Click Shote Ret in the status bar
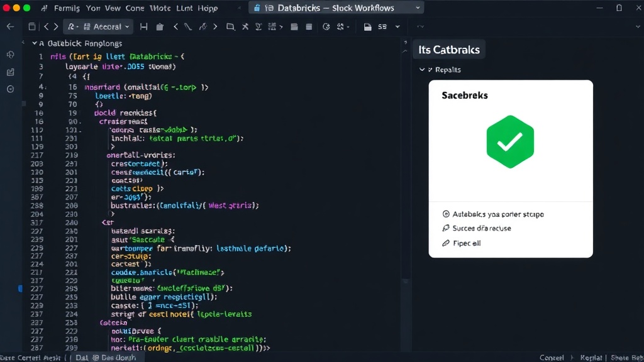644x362 pixels. [x=627, y=358]
